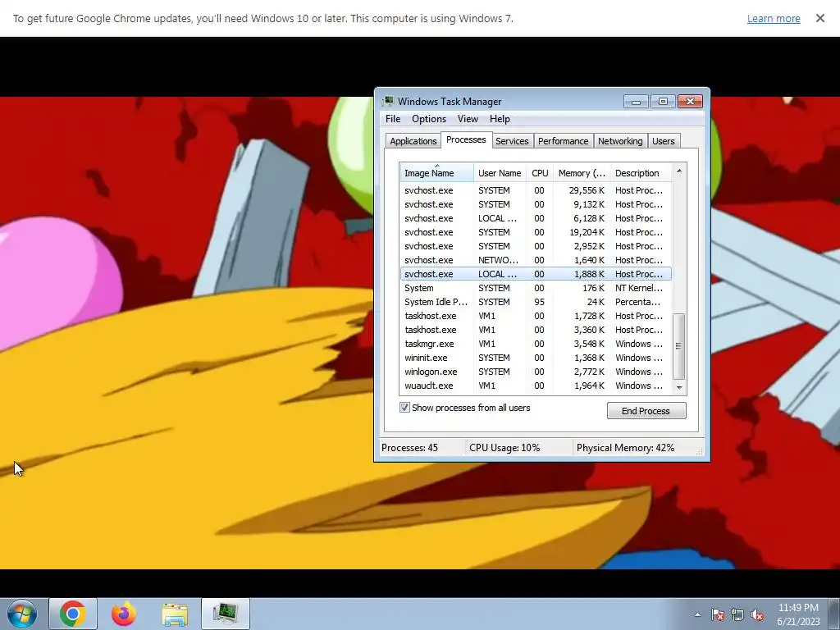Image resolution: width=840 pixels, height=630 pixels.
Task: Select the Processes tab
Action: pos(466,139)
